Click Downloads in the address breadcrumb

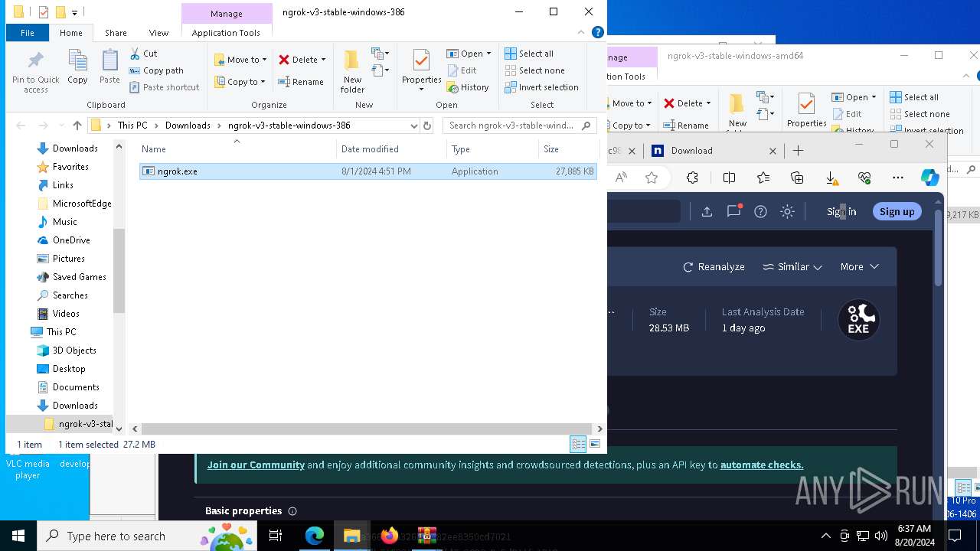[x=188, y=126]
